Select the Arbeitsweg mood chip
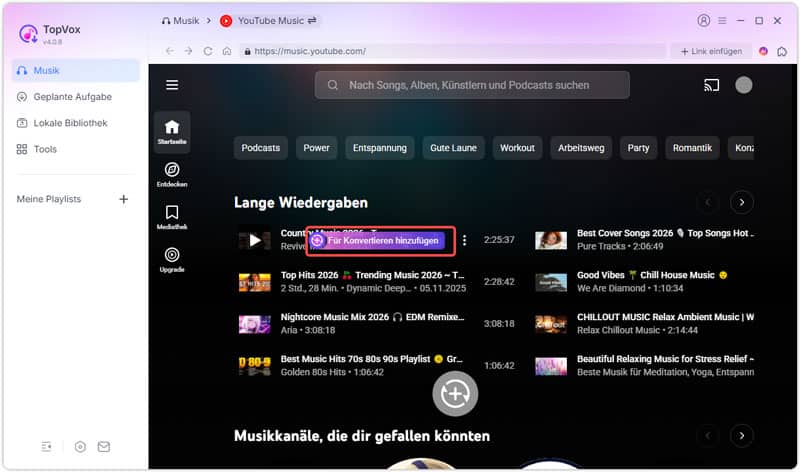 (x=581, y=148)
